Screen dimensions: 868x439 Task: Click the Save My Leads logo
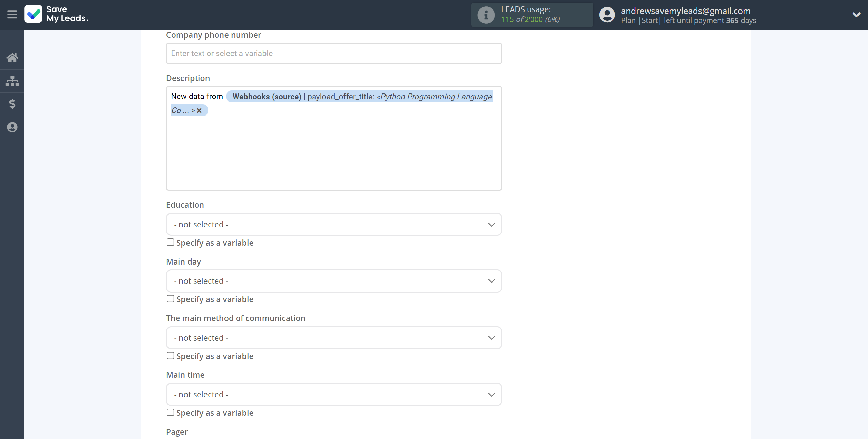pos(57,14)
